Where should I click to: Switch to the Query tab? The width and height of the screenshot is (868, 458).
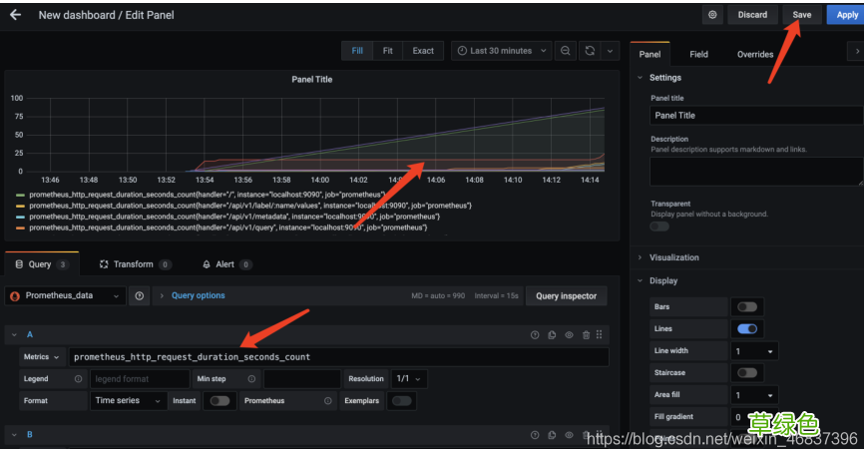pos(42,264)
